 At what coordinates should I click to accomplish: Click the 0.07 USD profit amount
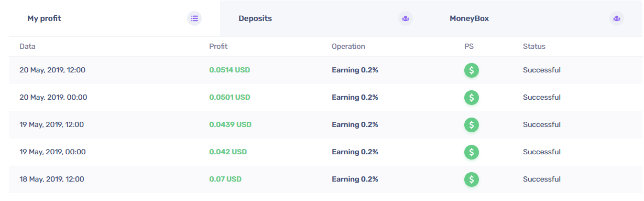coord(225,179)
